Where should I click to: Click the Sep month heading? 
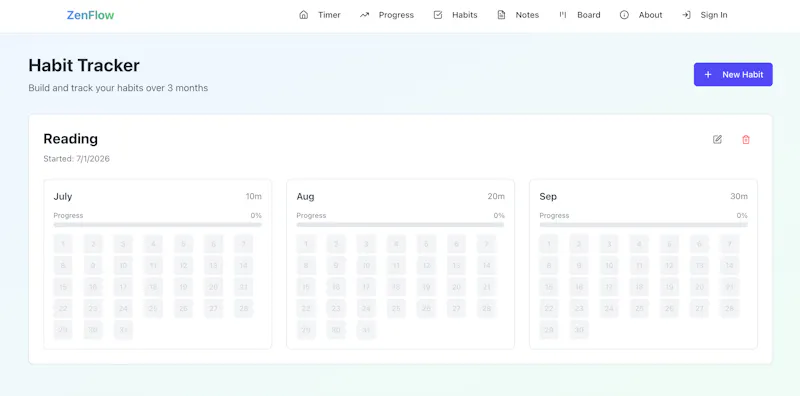(x=548, y=196)
